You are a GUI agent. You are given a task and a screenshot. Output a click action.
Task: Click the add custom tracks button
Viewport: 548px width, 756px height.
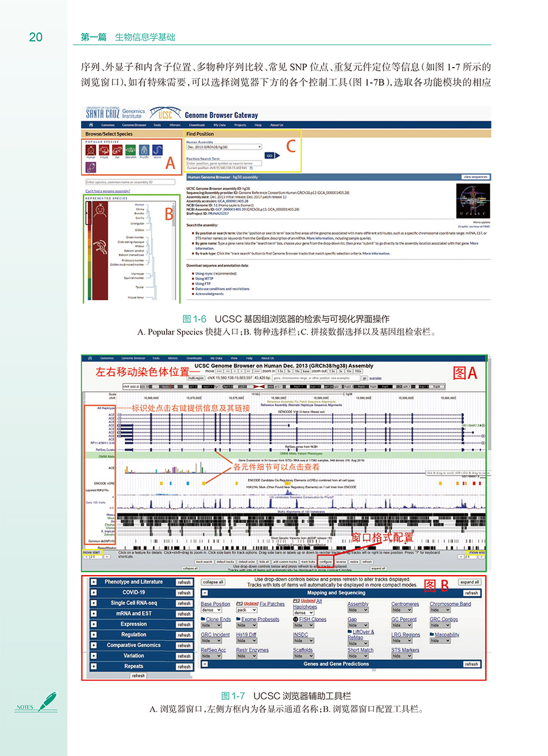(285, 562)
